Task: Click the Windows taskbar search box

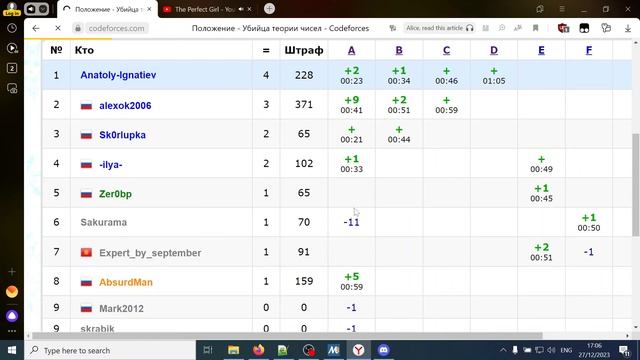Action: click(110, 350)
